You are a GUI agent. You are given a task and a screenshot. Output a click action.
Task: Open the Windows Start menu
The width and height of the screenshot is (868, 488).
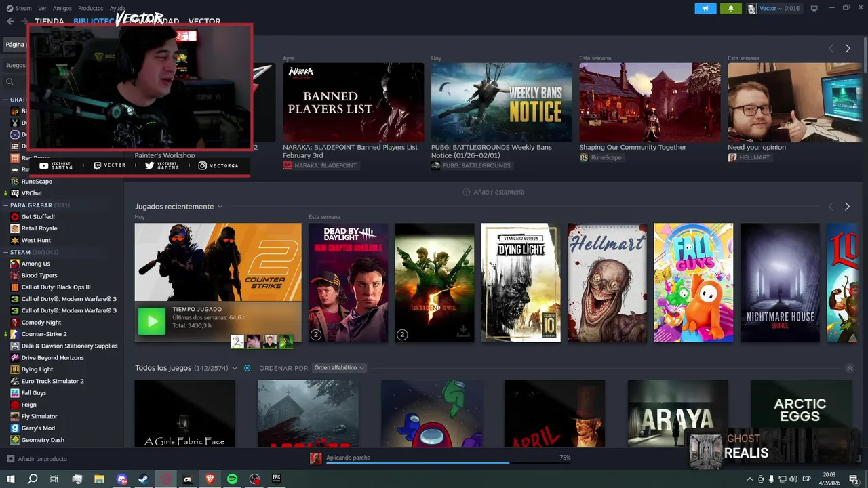click(11, 479)
